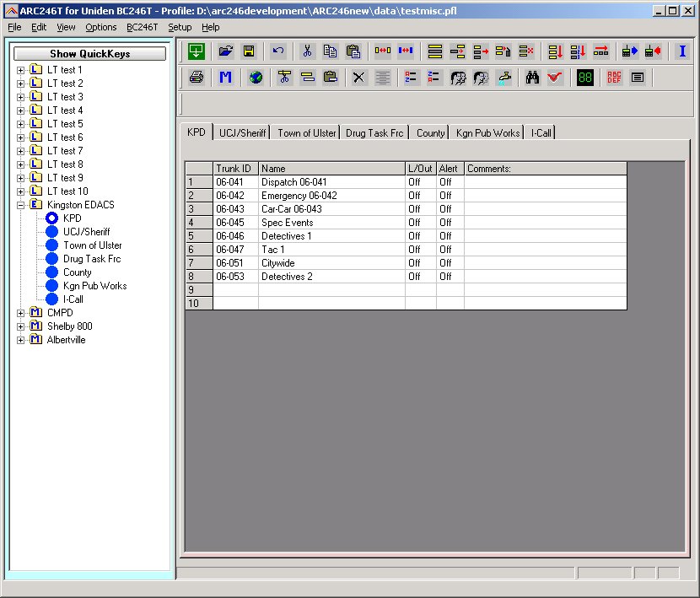Select the Trunk ID cell 06-041
This screenshot has height=598, width=700.
pos(235,182)
